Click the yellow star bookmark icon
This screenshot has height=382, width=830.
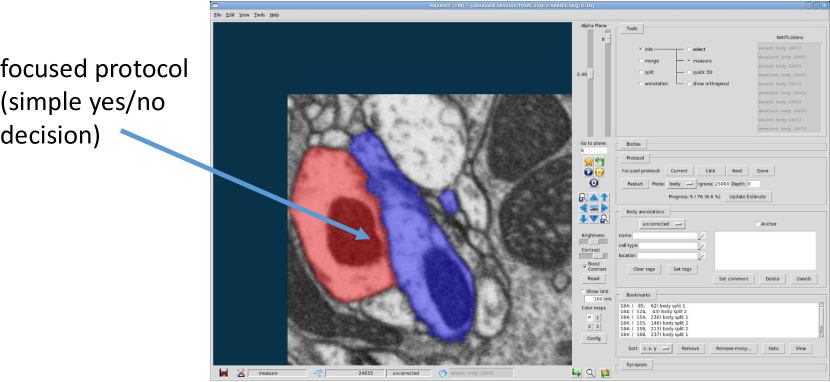(588, 162)
